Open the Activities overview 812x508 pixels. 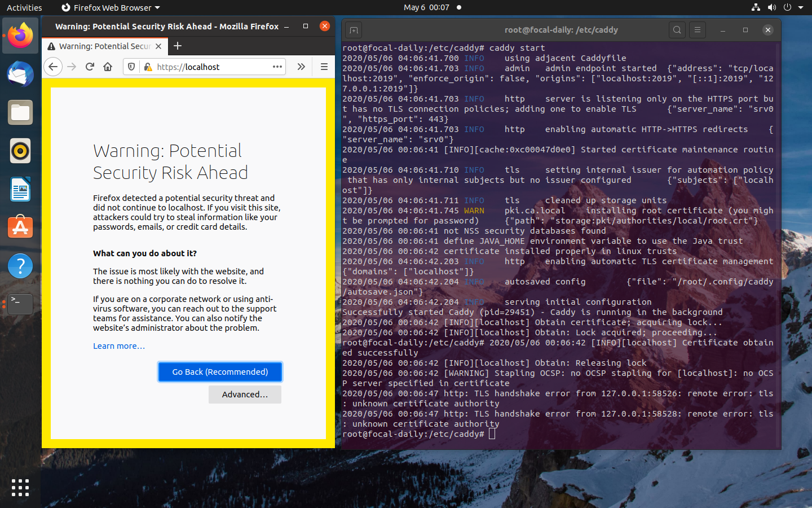tap(24, 7)
